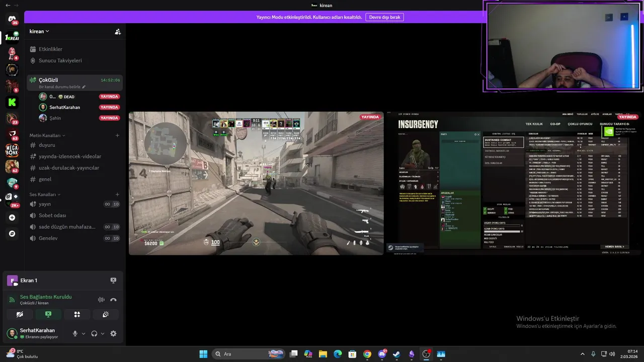Open OBS Studio taskbar icon
This screenshot has width=644, height=362.
[426, 354]
